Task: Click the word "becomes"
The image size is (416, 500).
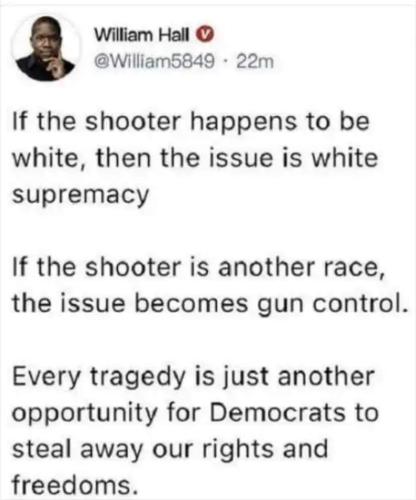Action: (191, 303)
